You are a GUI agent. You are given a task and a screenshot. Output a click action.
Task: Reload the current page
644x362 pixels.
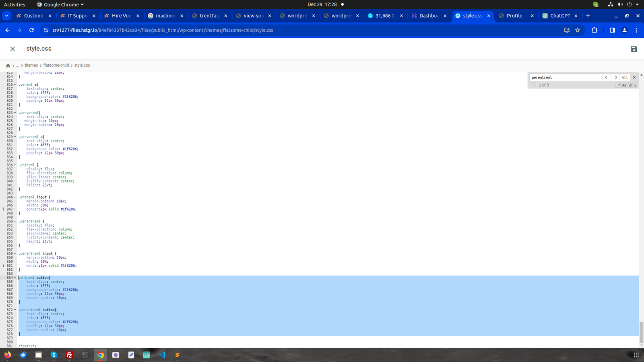tap(31, 30)
